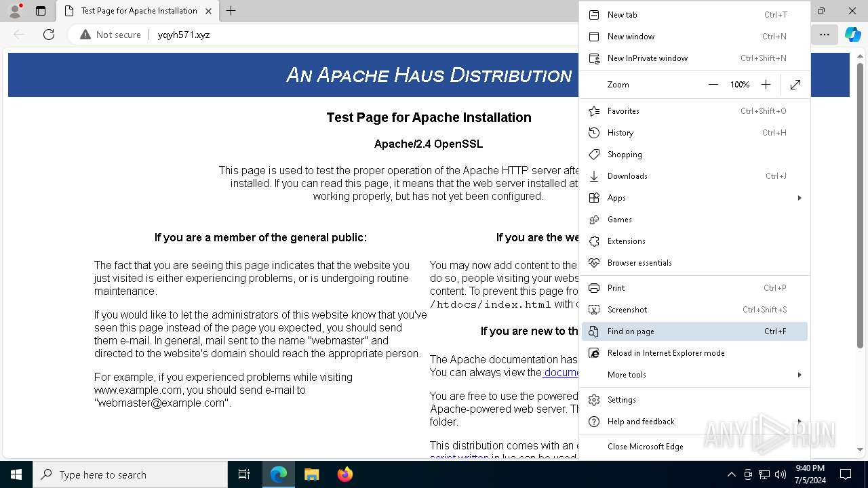The image size is (868, 488).
Task: Open Downloads from the menu
Action: click(694, 176)
